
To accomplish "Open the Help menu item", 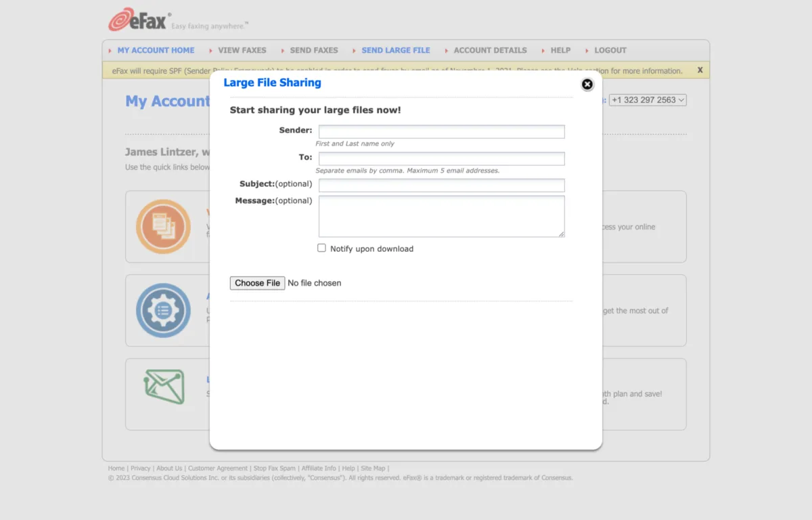I will pyautogui.click(x=560, y=50).
